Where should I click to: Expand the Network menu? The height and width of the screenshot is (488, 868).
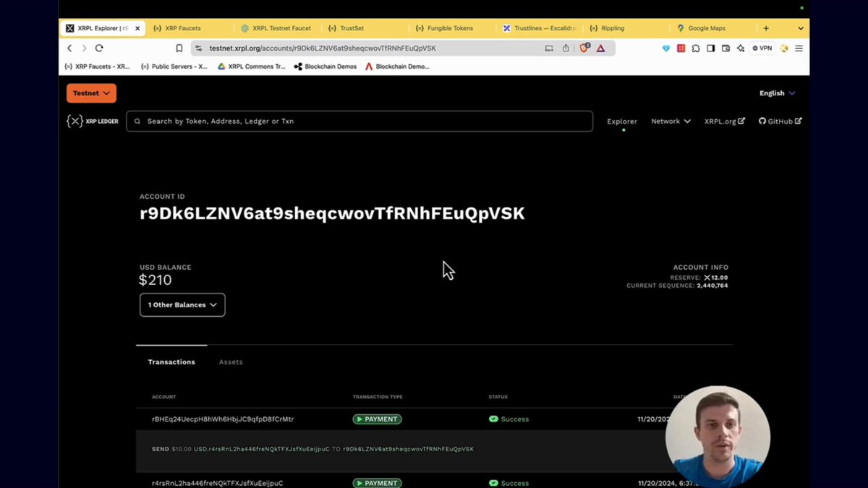click(x=671, y=121)
